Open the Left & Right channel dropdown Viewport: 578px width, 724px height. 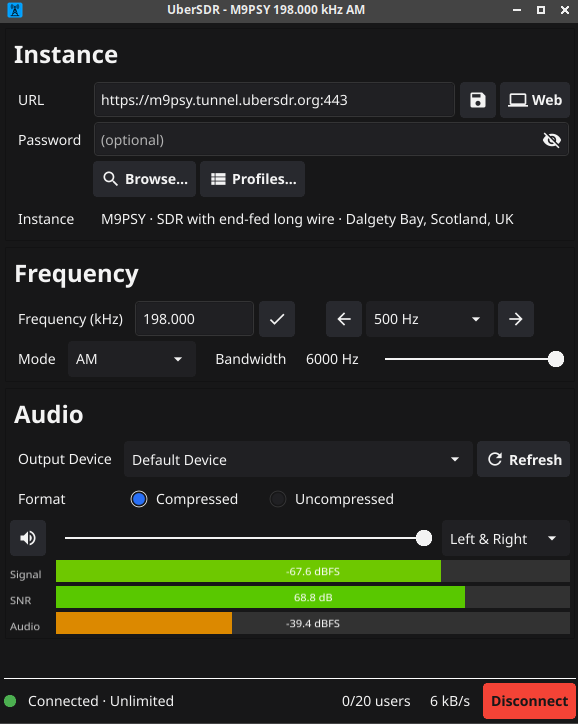[506, 538]
